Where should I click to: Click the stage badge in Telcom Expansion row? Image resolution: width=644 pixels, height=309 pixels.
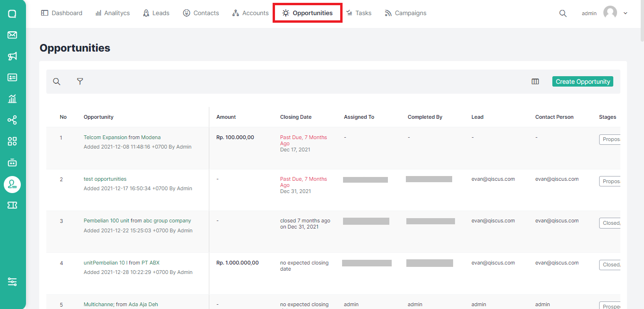coord(610,140)
